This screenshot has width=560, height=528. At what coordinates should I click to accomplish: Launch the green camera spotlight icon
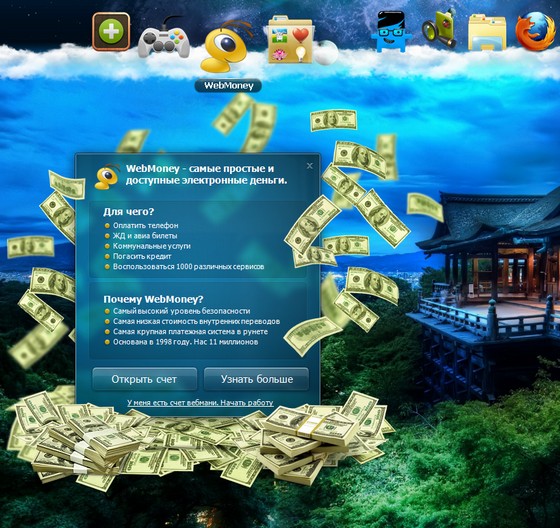click(440, 29)
